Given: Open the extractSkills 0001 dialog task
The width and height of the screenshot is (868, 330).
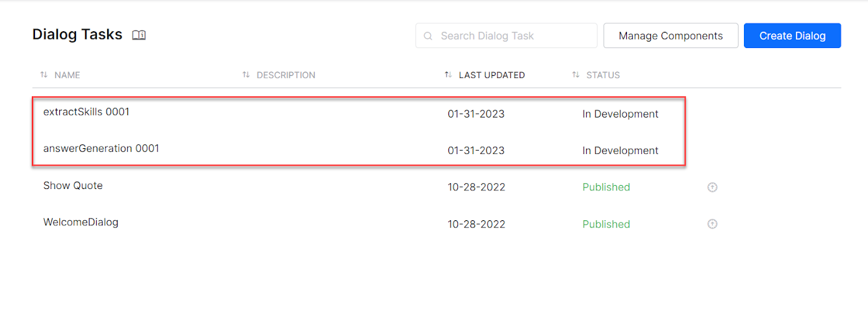Looking at the screenshot, I should pyautogui.click(x=86, y=112).
